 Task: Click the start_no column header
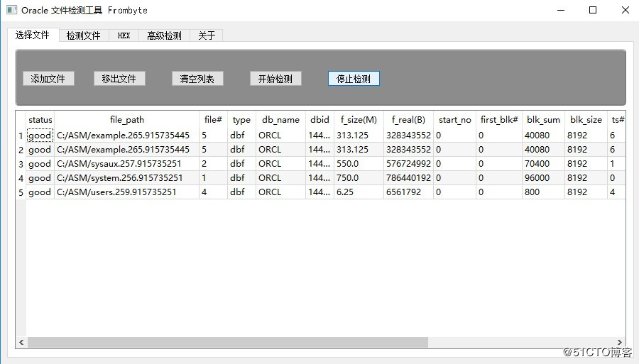pyautogui.click(x=455, y=120)
